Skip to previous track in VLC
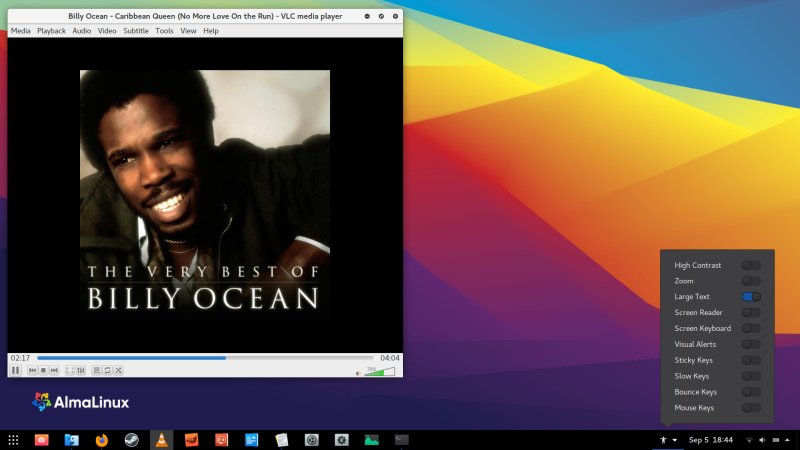This screenshot has height=450, width=800. pyautogui.click(x=32, y=370)
